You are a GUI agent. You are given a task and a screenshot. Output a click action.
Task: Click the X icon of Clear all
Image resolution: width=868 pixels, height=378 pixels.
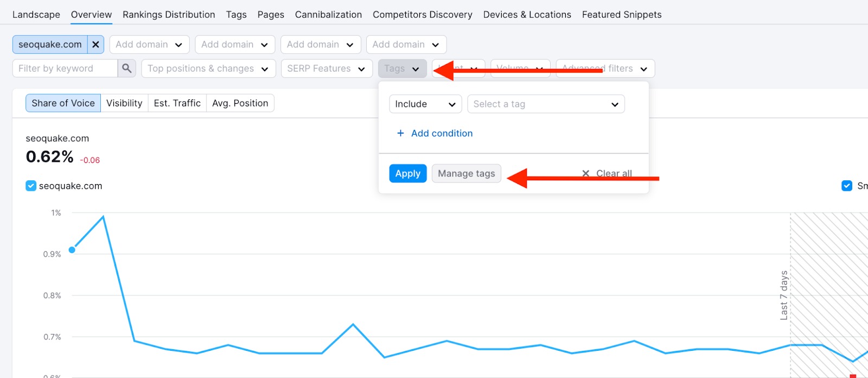click(585, 174)
